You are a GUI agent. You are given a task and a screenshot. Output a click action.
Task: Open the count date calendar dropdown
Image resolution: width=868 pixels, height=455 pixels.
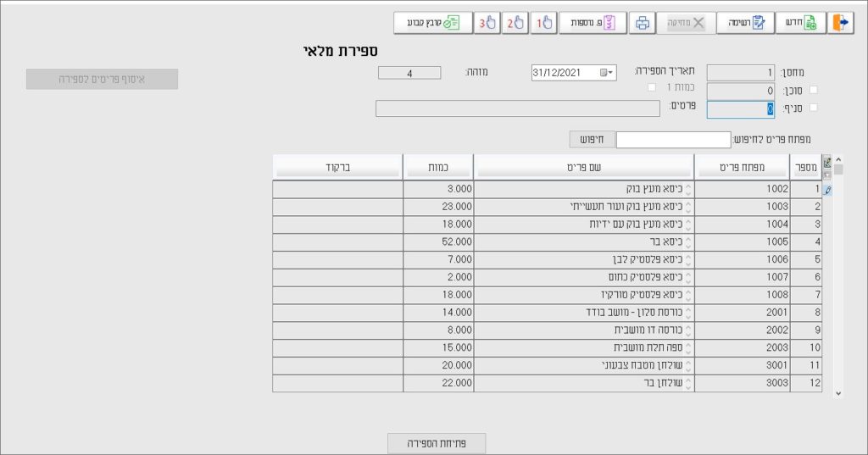point(607,73)
